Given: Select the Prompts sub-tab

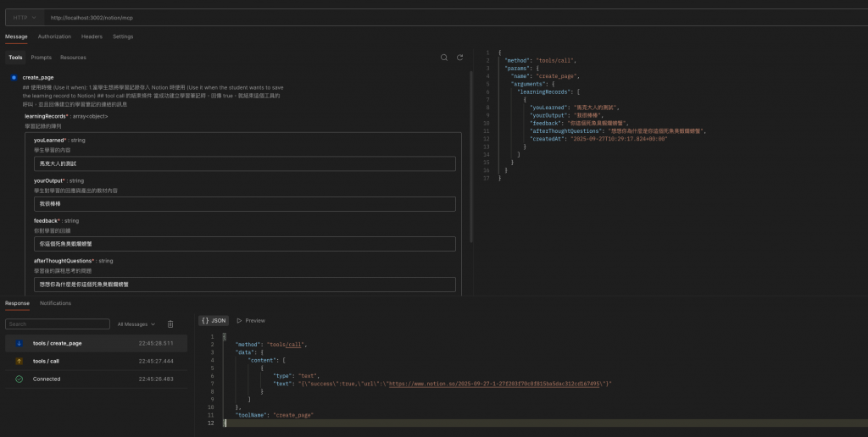Looking at the screenshot, I should pyautogui.click(x=41, y=58).
